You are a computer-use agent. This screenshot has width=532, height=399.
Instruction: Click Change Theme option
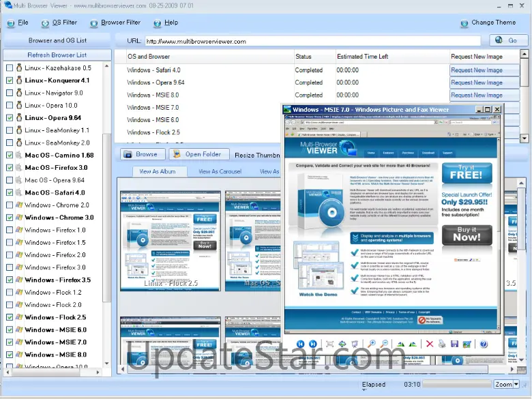click(x=493, y=23)
